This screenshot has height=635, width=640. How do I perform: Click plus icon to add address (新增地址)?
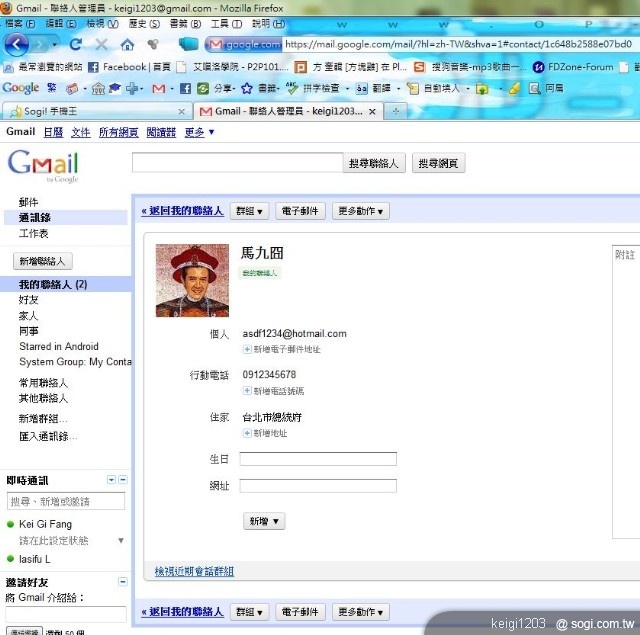[x=247, y=433]
